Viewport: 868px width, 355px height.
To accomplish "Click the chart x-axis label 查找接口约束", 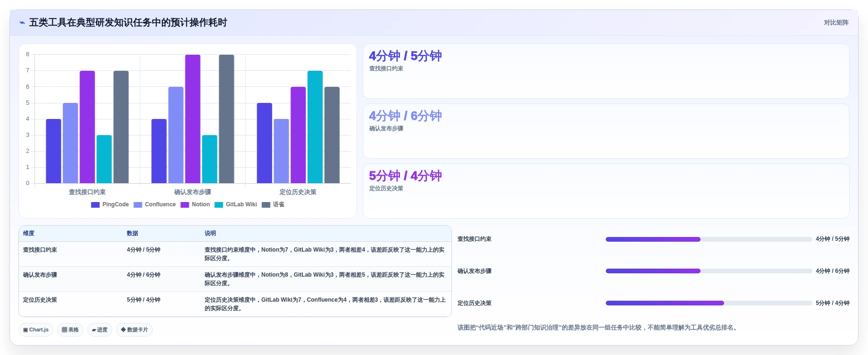I will tap(87, 192).
